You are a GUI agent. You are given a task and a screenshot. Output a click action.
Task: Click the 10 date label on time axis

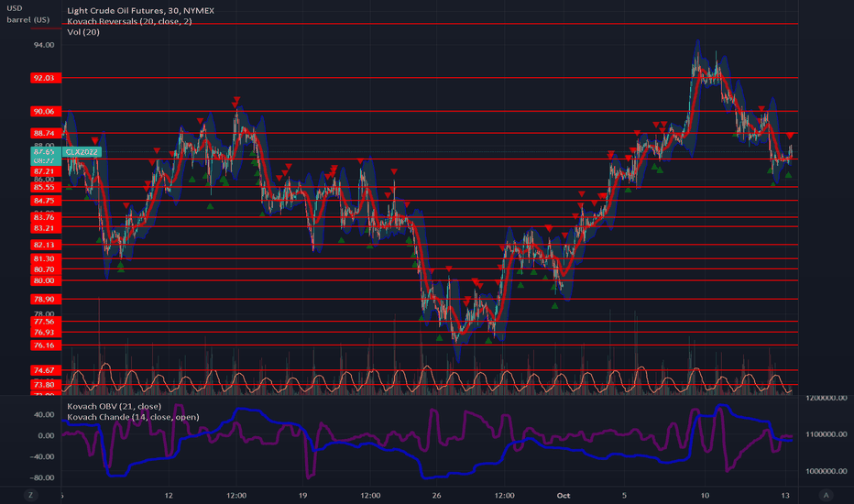(705, 495)
